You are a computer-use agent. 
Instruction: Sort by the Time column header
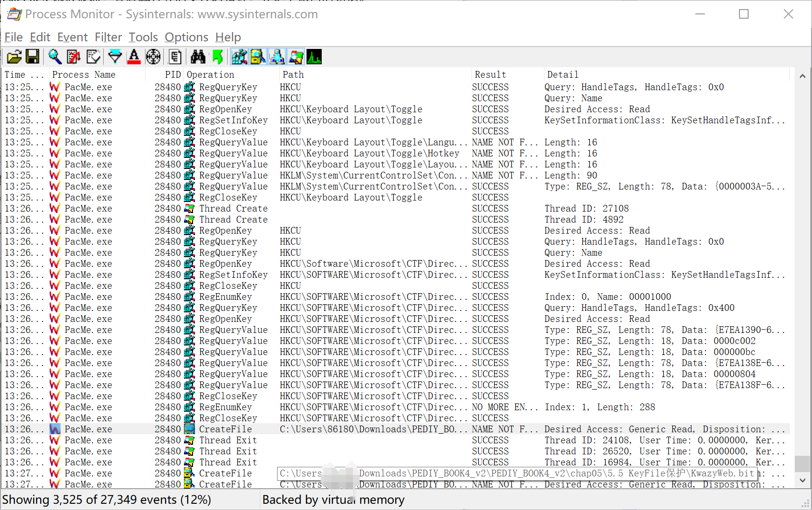(24, 74)
